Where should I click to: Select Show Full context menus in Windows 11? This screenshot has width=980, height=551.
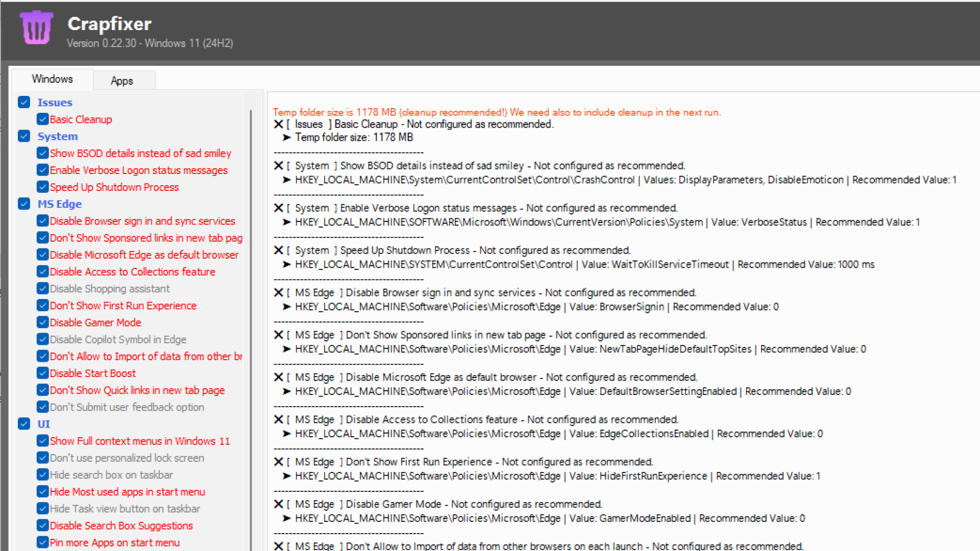click(139, 441)
